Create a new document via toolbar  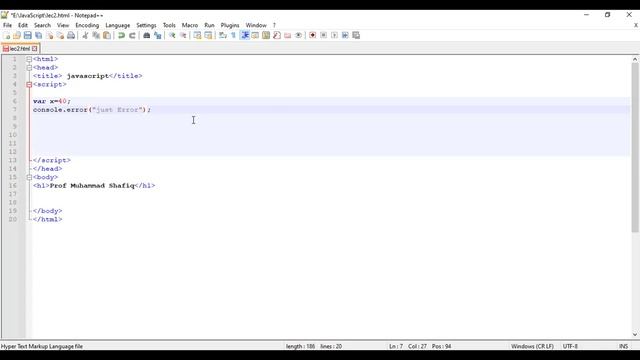(7, 36)
